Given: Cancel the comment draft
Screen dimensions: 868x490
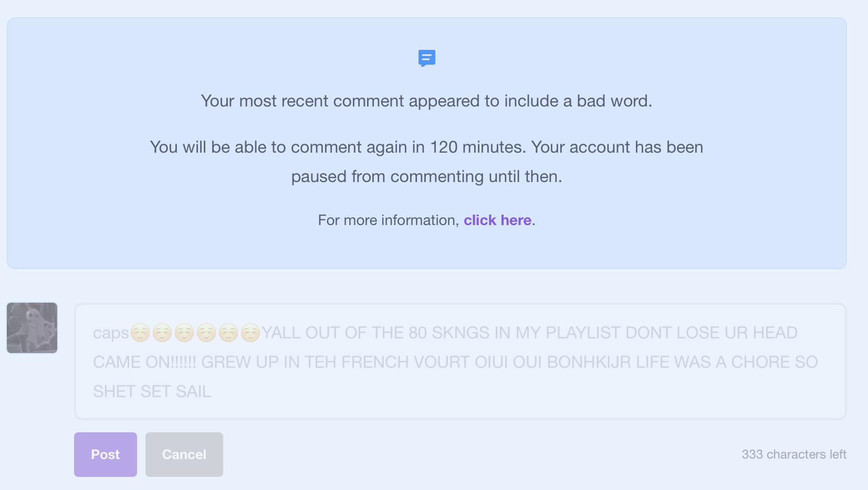Looking at the screenshot, I should pyautogui.click(x=184, y=454).
